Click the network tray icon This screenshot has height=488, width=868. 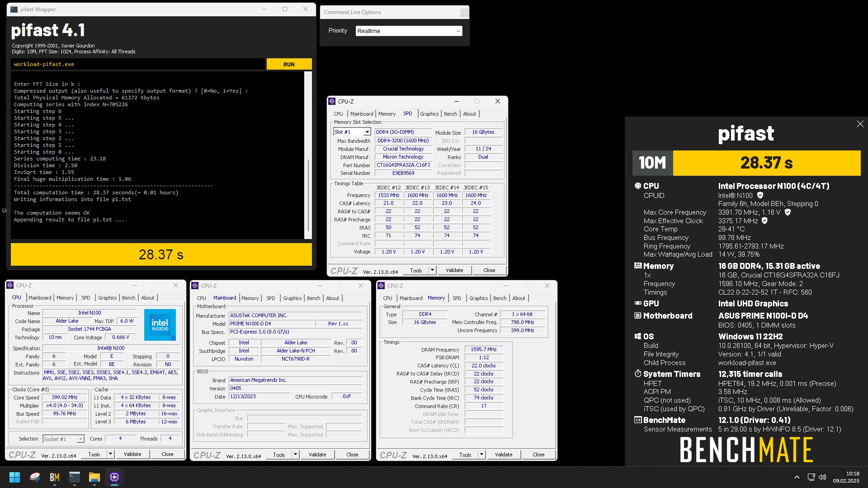(x=811, y=477)
